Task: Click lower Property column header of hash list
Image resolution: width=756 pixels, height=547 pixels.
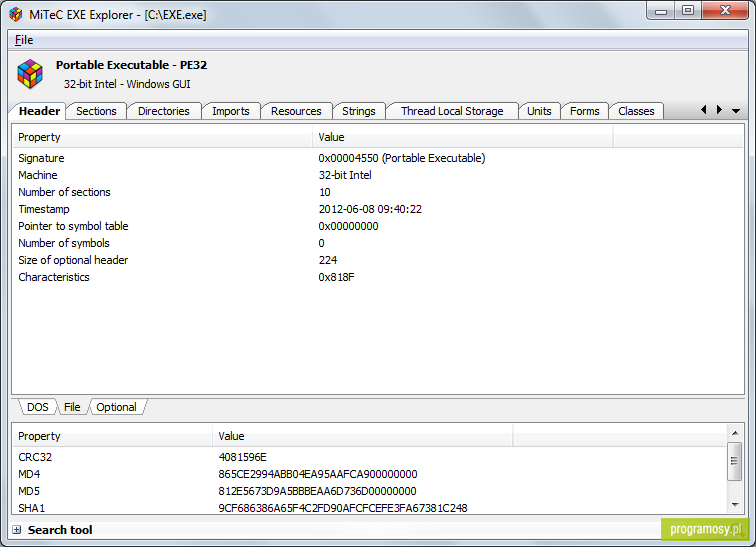Action: [x=112, y=436]
